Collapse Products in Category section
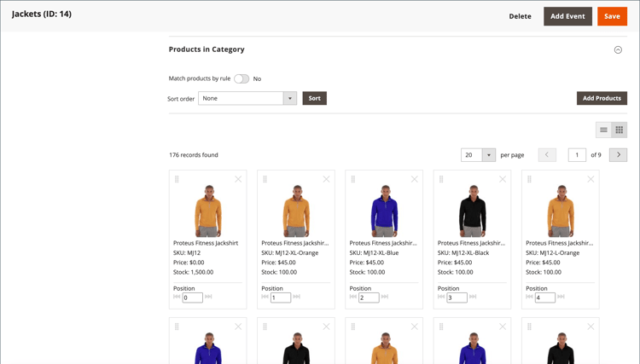 (x=618, y=49)
